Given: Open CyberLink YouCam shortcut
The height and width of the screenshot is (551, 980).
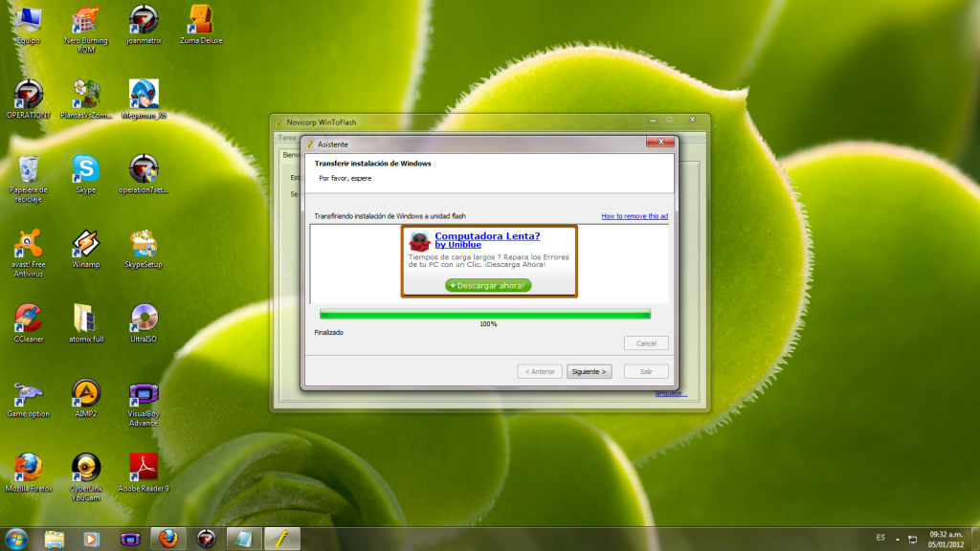Looking at the screenshot, I should (x=85, y=476).
